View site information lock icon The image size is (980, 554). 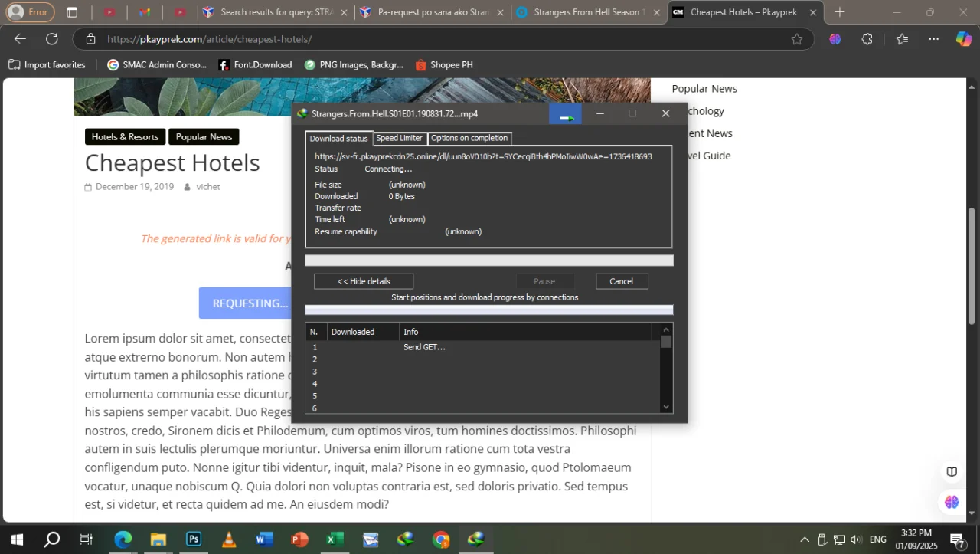coord(90,39)
